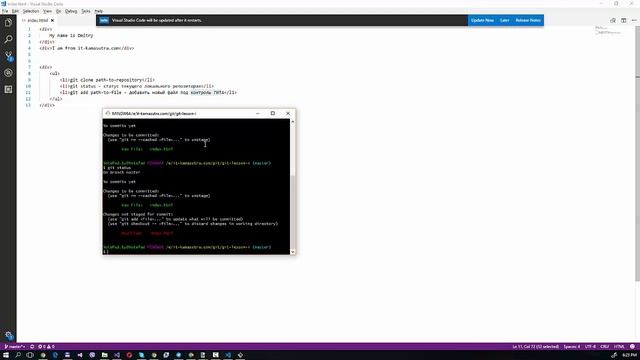Change the Spaces indentation setting
Viewport: 640px width, 360px height.
[571, 347]
